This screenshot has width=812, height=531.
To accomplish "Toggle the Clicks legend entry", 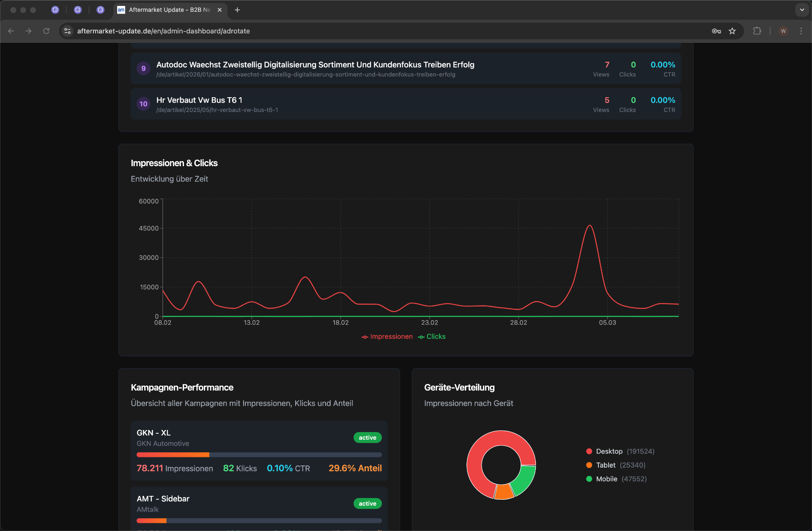I will pyautogui.click(x=431, y=337).
